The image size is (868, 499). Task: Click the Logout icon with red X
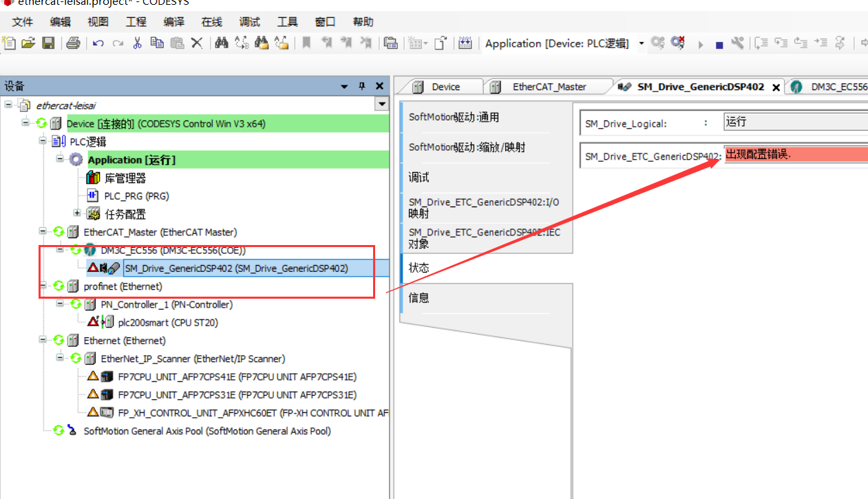[678, 43]
